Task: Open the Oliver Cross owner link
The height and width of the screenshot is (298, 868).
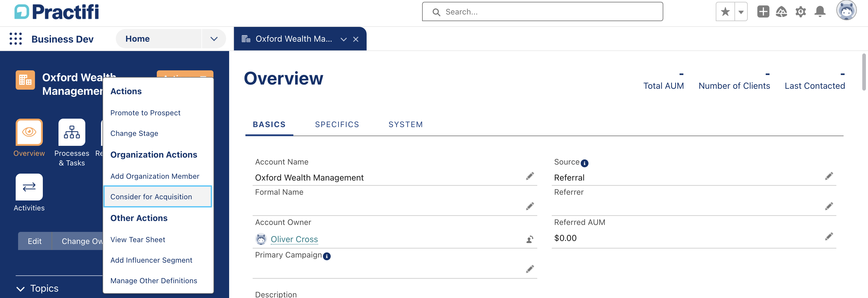Action: pyautogui.click(x=294, y=239)
